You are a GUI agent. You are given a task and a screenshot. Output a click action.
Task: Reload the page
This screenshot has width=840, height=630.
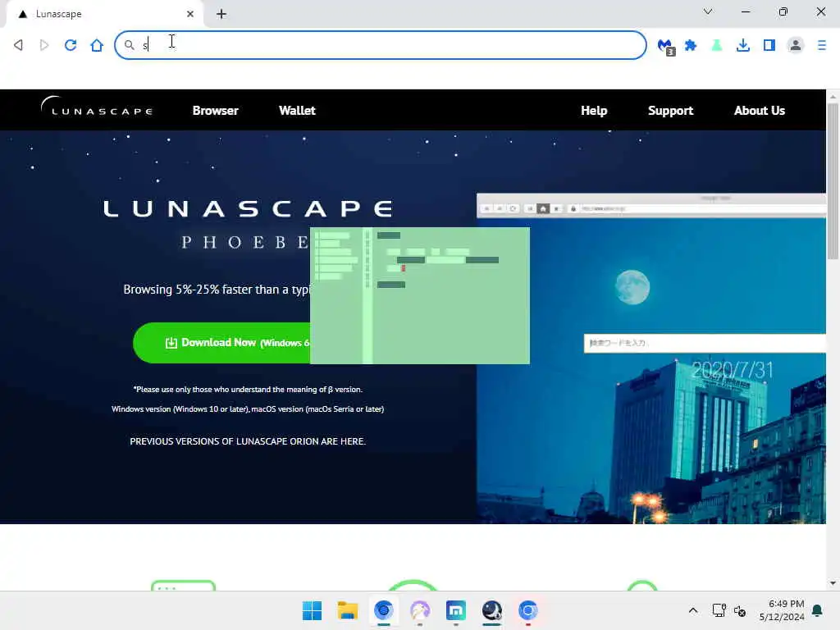(71, 45)
